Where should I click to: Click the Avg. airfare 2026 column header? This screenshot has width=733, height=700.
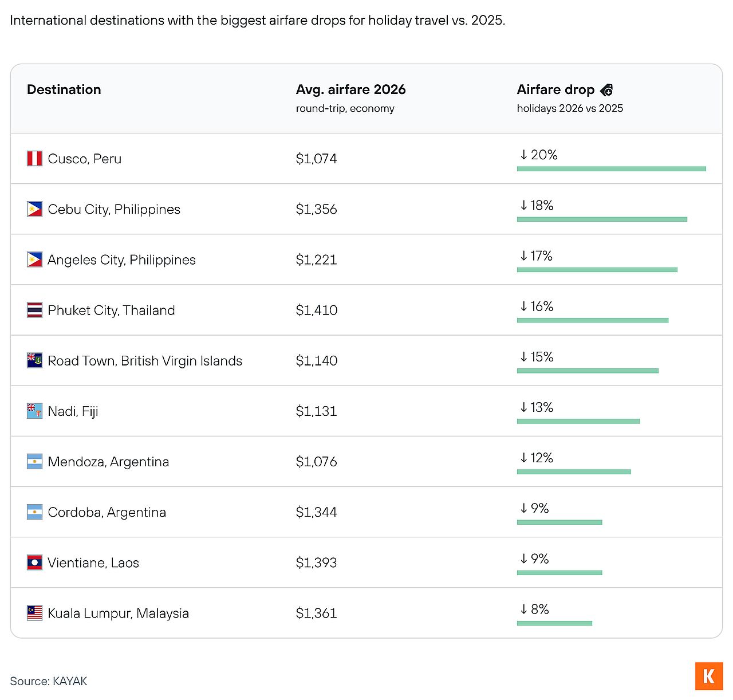click(x=350, y=89)
